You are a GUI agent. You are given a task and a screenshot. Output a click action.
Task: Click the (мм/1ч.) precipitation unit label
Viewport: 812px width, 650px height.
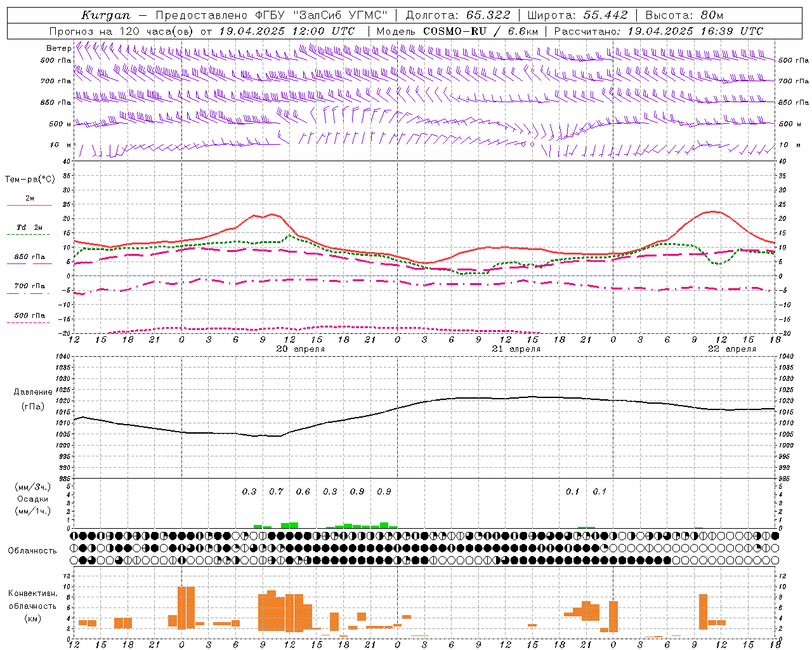(x=33, y=511)
